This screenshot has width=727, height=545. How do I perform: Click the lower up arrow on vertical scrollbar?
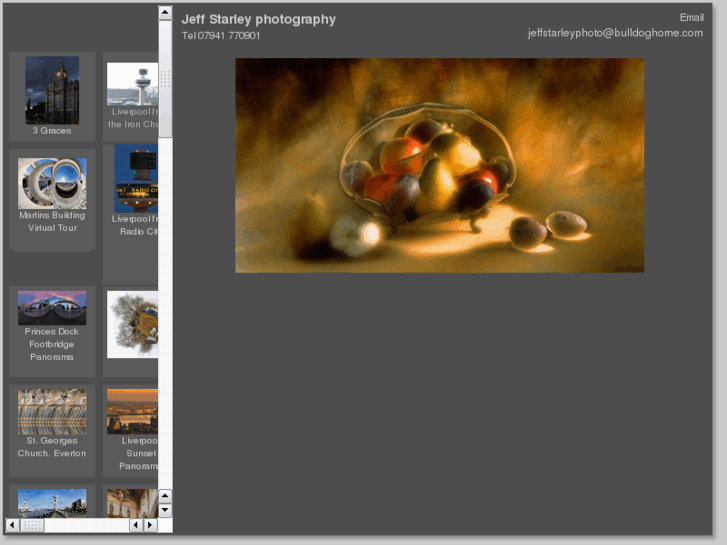coord(165,496)
